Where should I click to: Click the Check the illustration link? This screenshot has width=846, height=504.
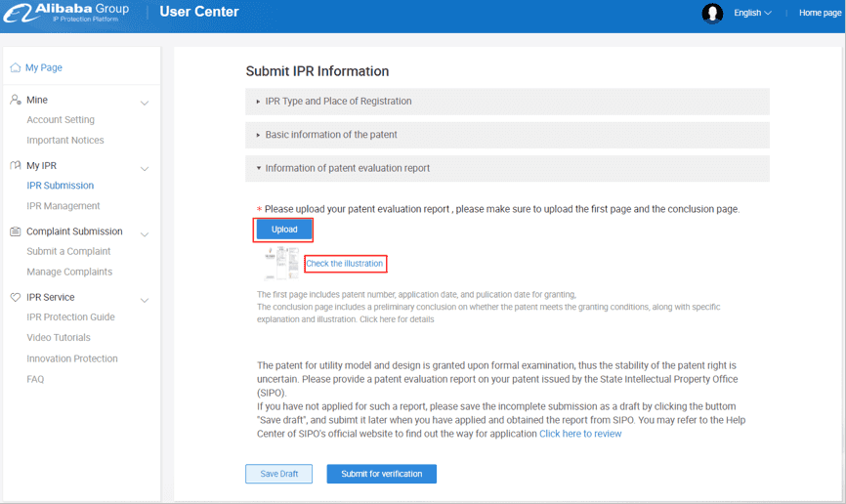coord(345,264)
